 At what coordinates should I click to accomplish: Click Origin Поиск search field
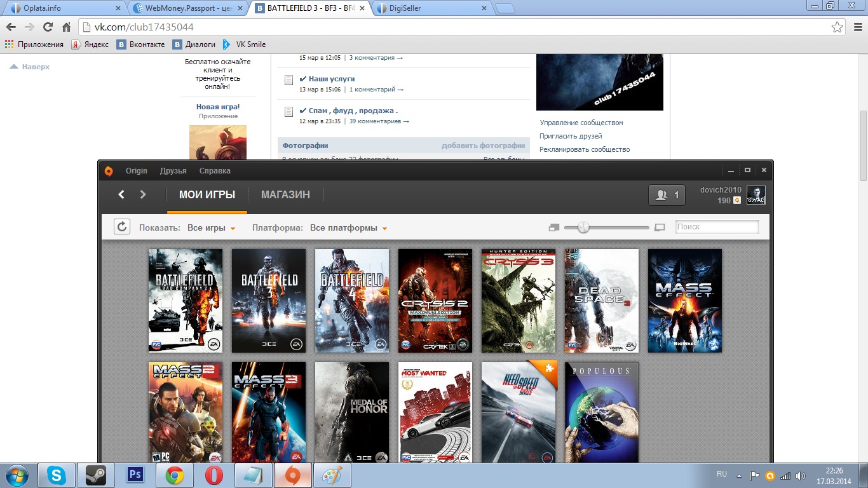coord(717,227)
